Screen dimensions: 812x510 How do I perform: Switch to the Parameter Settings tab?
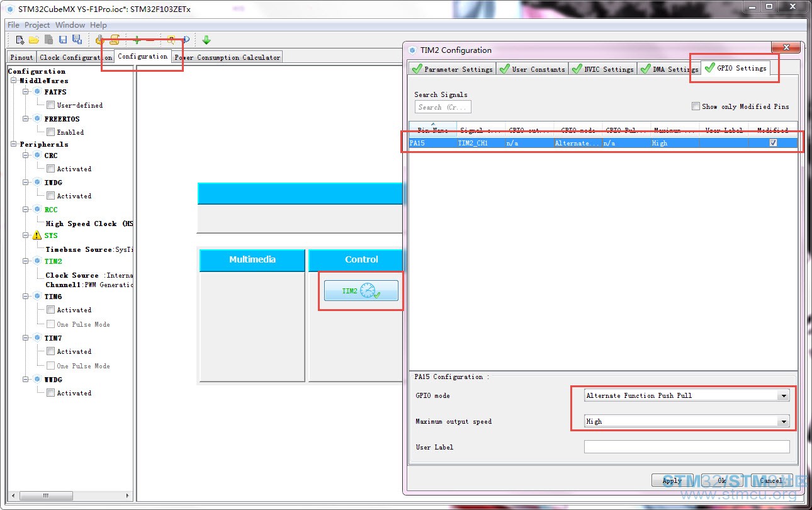(x=453, y=69)
